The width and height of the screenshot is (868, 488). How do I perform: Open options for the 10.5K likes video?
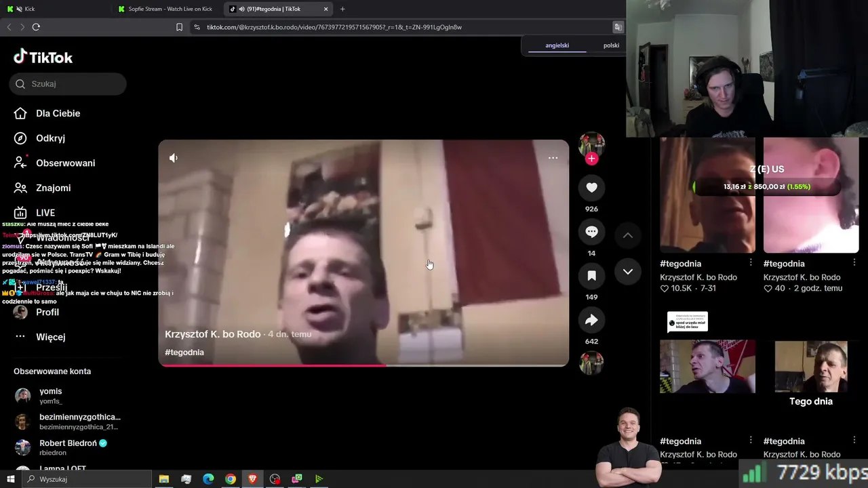coord(751,263)
